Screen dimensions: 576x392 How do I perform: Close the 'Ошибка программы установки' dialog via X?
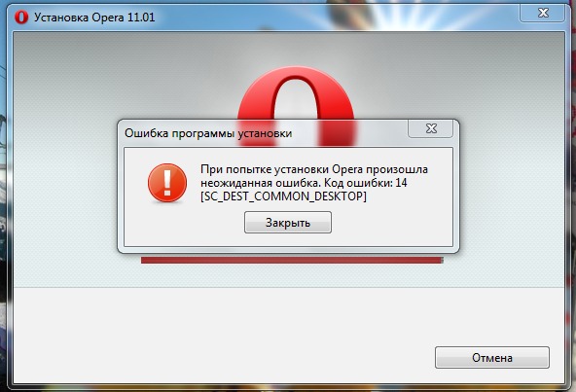point(430,128)
